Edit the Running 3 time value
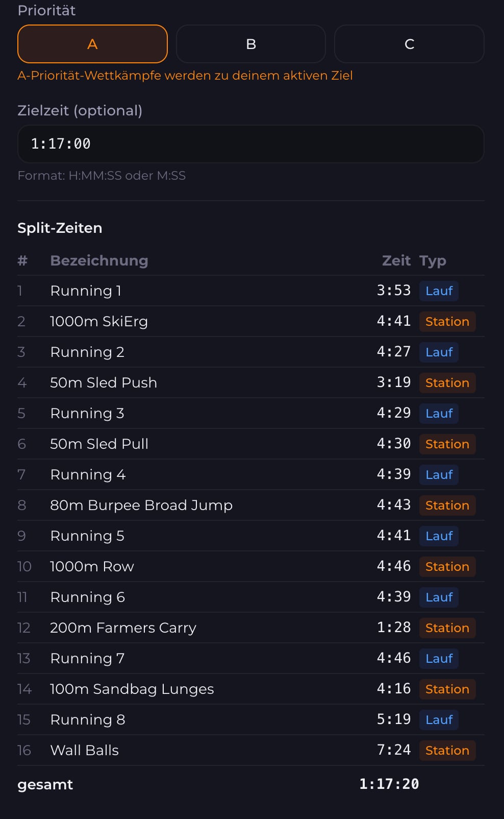Screen dimensions: 504x819 pos(393,413)
